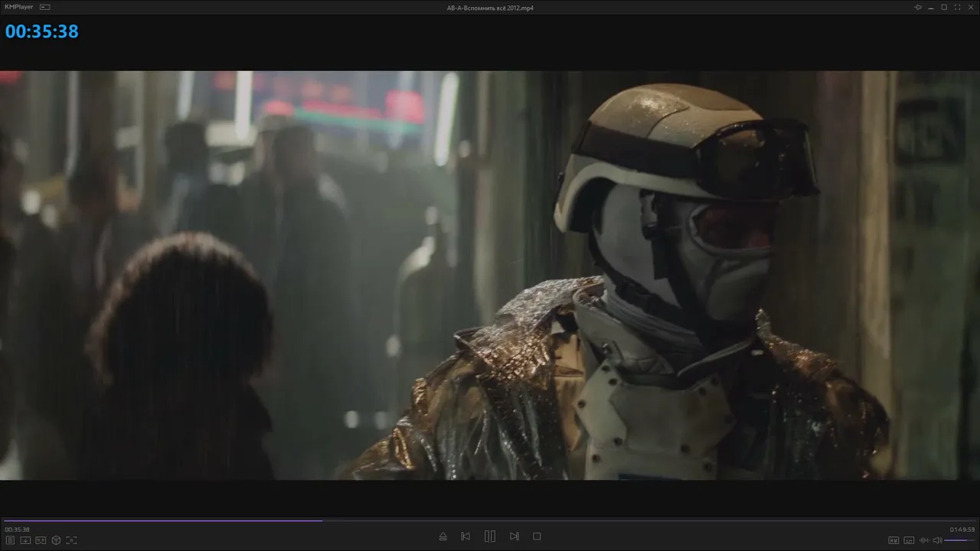Screen dimensions: 980x551
Task: Click the download video icon
Action: pyautogui.click(x=25, y=540)
